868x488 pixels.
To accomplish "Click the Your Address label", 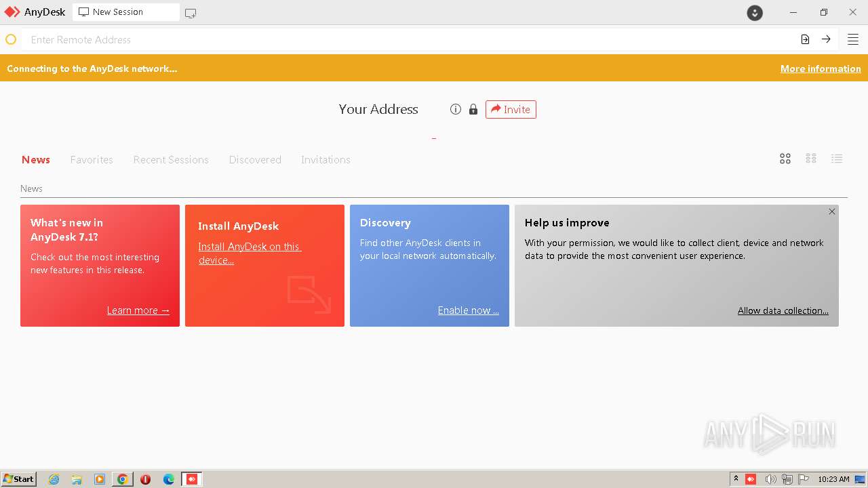I will click(378, 109).
